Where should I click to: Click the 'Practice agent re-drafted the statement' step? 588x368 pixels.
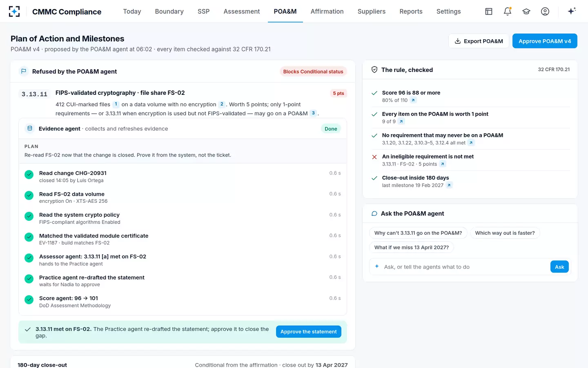click(183, 280)
